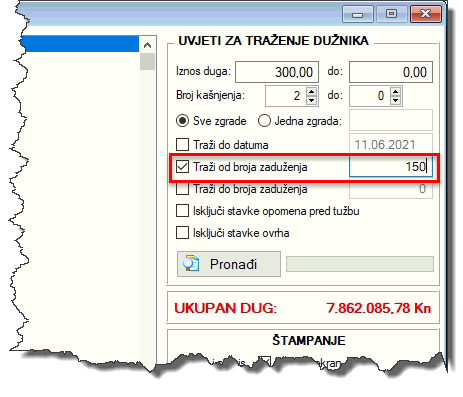
Task: Check Isključi stavke ovrha option
Action: point(182,233)
